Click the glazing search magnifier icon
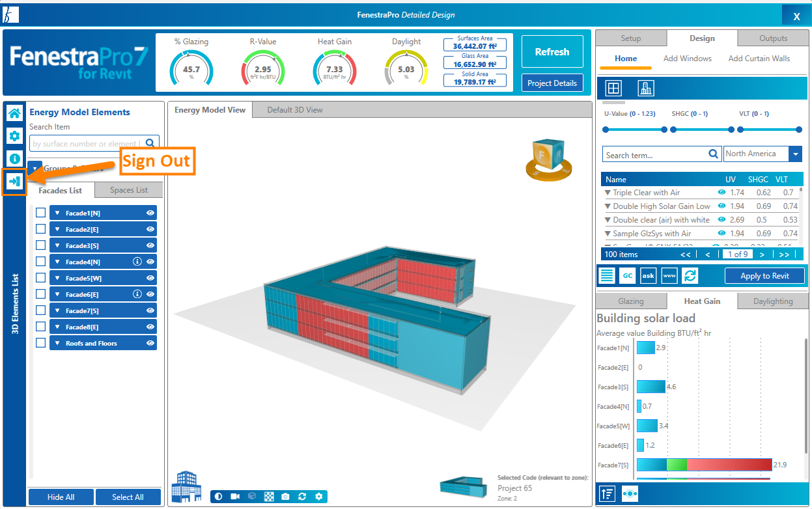812x509 pixels. click(713, 155)
